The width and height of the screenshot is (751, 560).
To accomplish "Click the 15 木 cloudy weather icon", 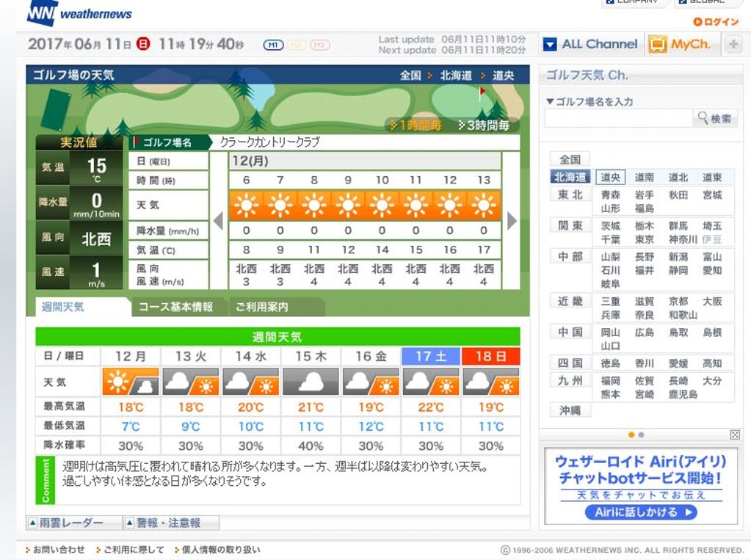I will tap(311, 382).
